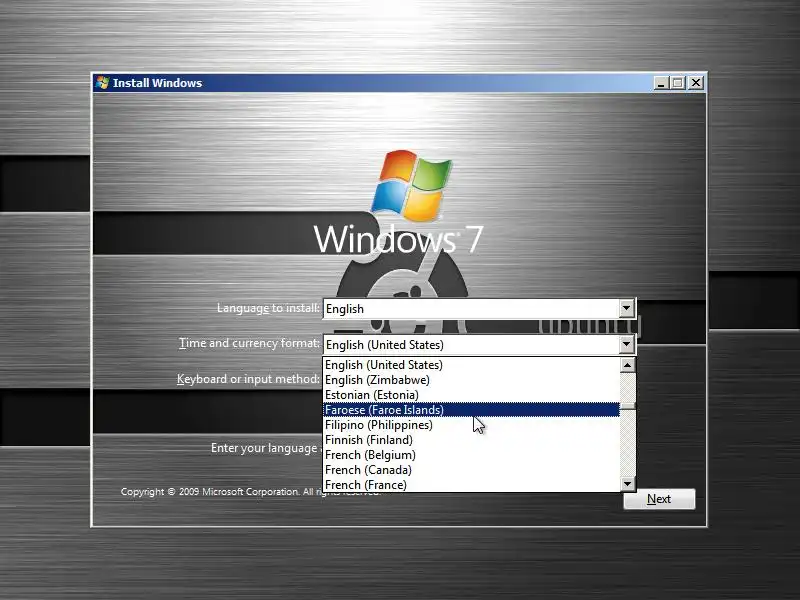This screenshot has width=800, height=600.
Task: Select Finnish (Finland) option
Action: [472, 440]
